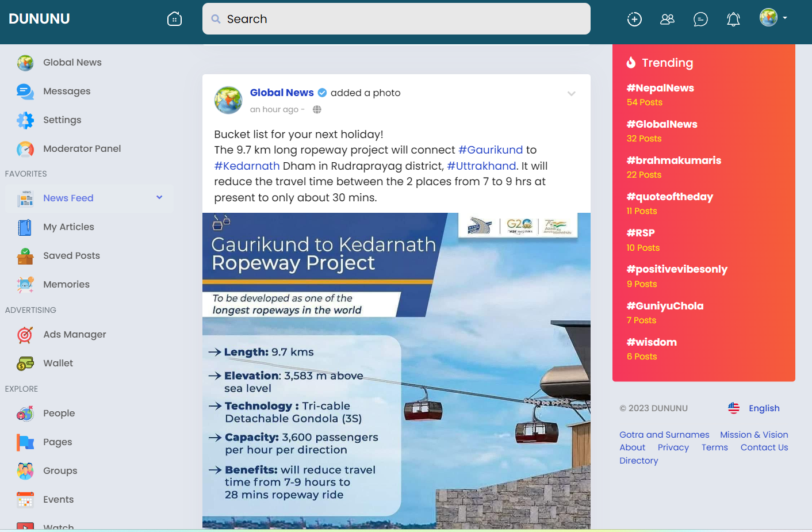812x532 pixels.
Task: Open the #RSP trending hashtag
Action: click(641, 233)
